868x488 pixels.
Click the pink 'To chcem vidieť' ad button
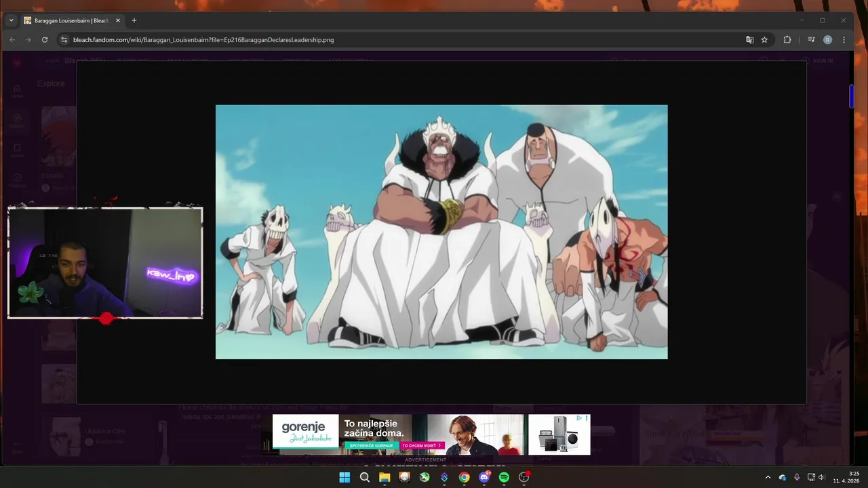point(422,445)
